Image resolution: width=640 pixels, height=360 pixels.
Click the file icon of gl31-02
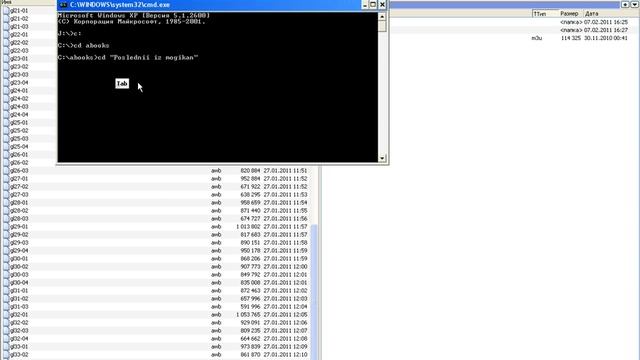[x=6, y=298]
